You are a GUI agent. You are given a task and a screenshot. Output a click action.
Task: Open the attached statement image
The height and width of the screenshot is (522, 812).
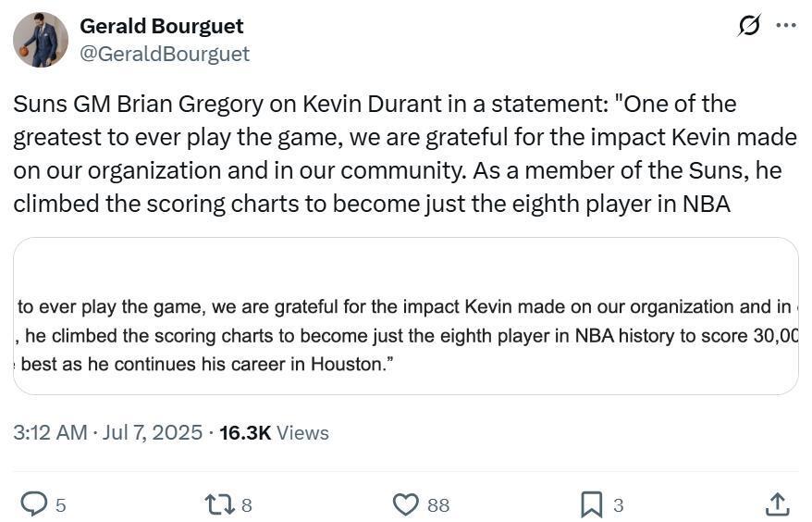click(406, 317)
